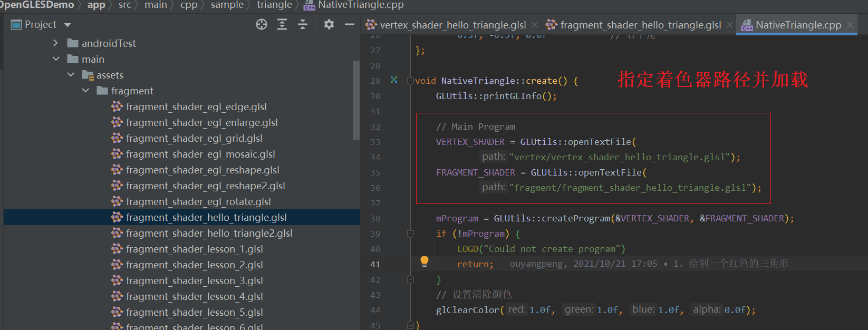Click the return statement on line 41
The height and width of the screenshot is (330, 868).
point(475,264)
